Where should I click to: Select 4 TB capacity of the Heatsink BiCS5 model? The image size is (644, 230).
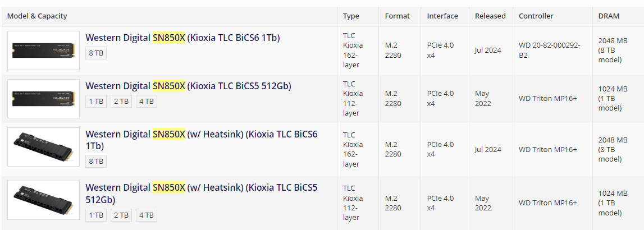coord(146,215)
